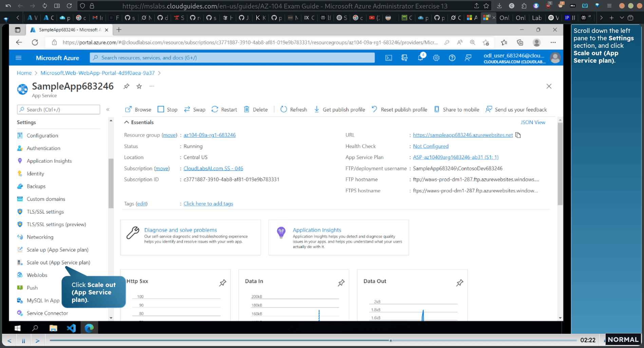Click the left menu Search (Ctrl+/) box
Image resolution: width=644 pixels, height=348 pixels.
click(58, 109)
